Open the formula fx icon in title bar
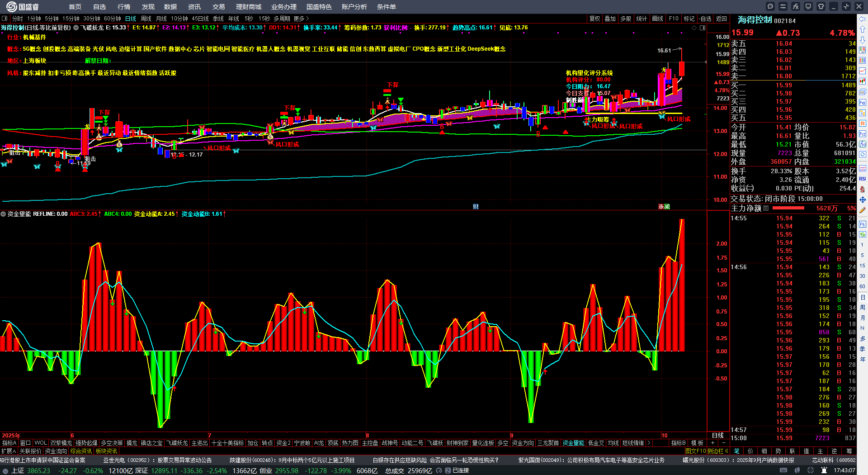This screenshot has width=868, height=475. [x=796, y=6]
